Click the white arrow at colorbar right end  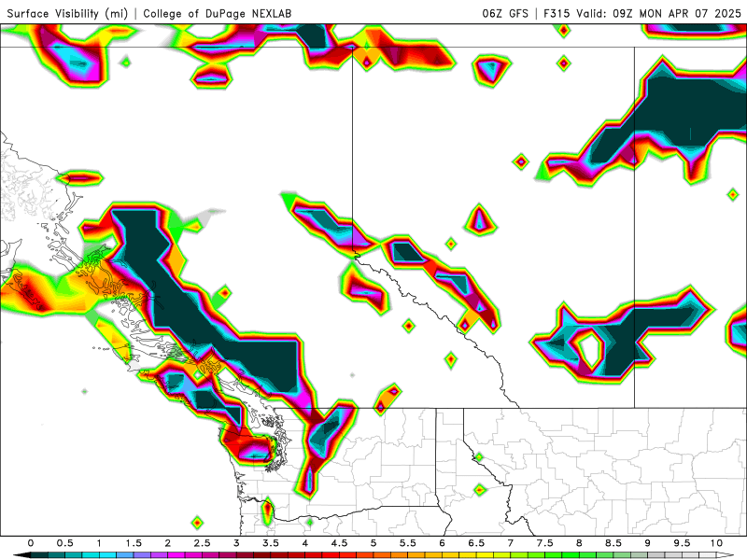(x=726, y=555)
